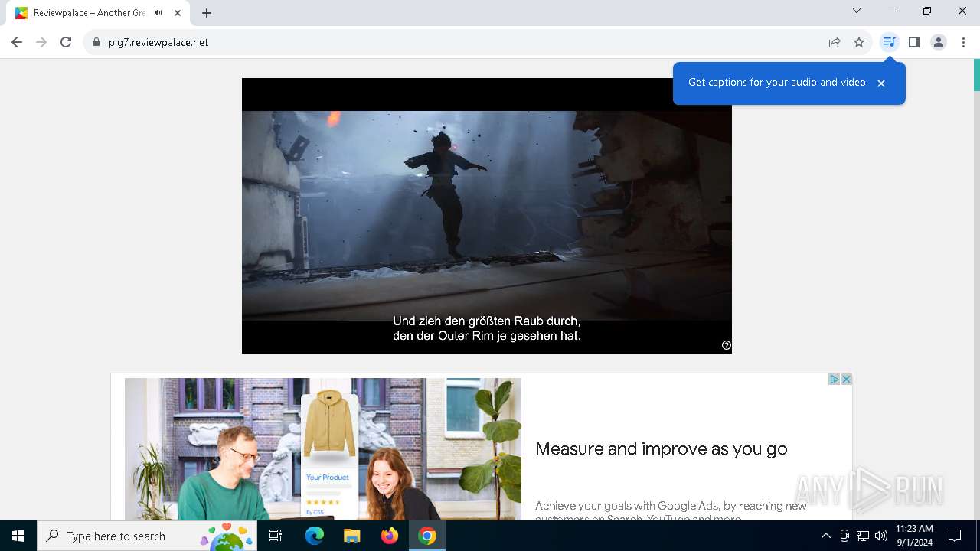This screenshot has width=980, height=551.
Task: Show hidden system tray icons
Action: point(825,536)
